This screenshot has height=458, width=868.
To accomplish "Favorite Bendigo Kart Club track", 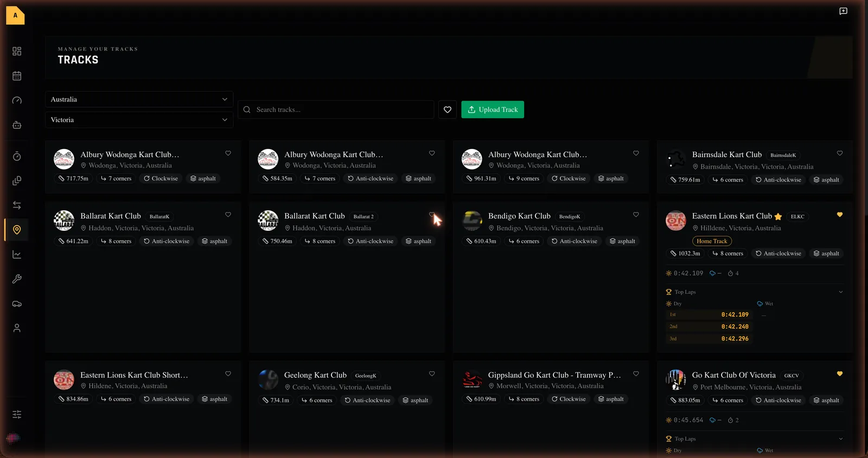I will 636,215.
